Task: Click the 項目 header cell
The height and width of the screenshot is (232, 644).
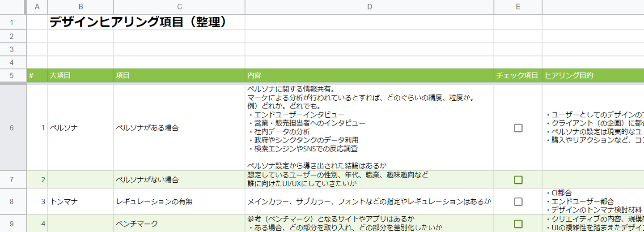Action: pyautogui.click(x=179, y=76)
